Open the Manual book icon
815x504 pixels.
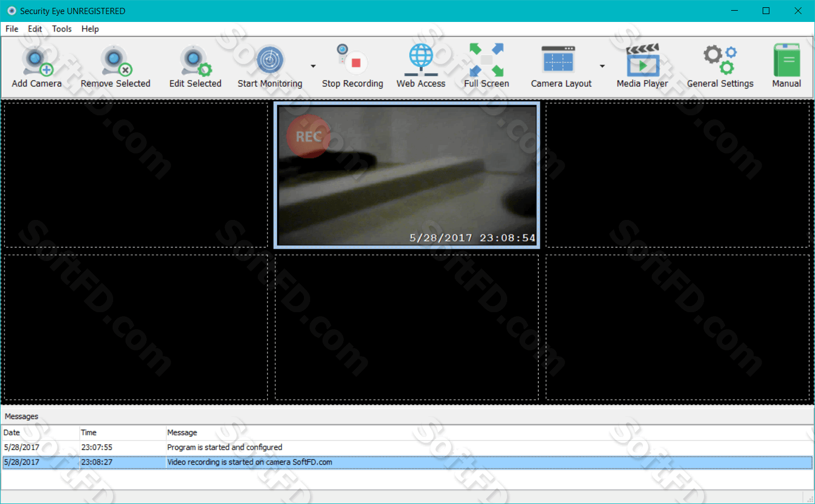(786, 66)
